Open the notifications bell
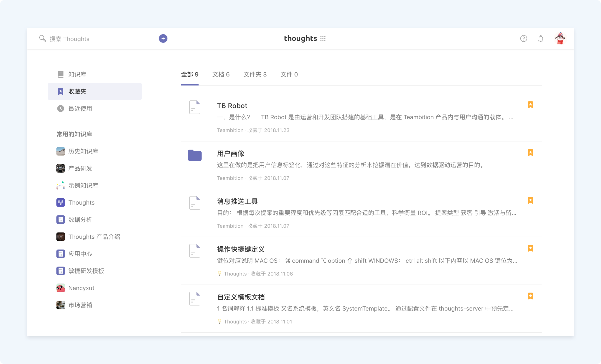The width and height of the screenshot is (601, 364). point(540,38)
